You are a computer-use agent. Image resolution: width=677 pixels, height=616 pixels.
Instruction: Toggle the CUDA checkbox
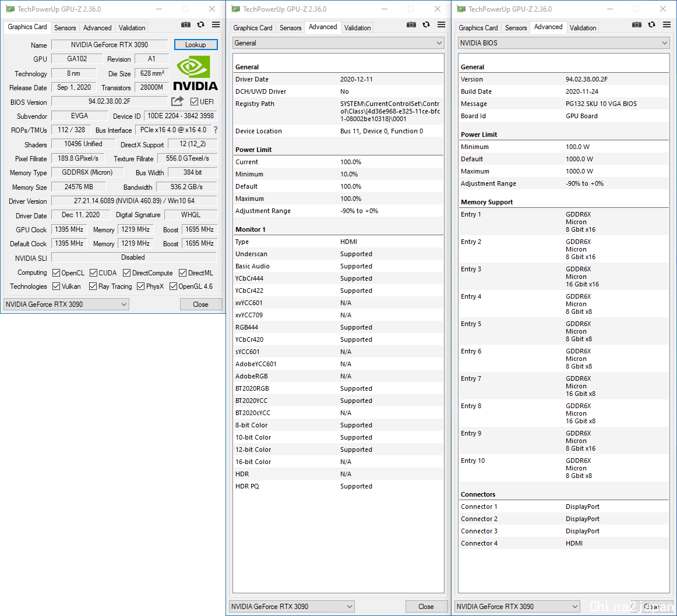click(93, 273)
